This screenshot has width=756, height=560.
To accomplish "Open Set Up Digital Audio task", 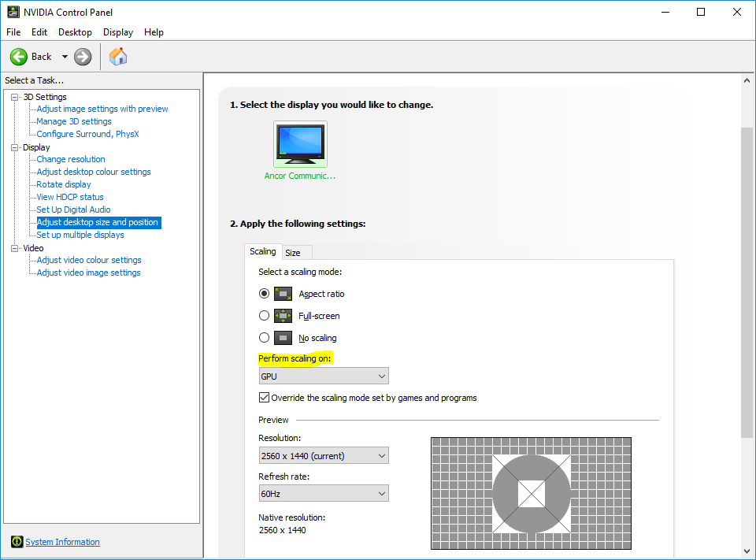I will coord(73,210).
